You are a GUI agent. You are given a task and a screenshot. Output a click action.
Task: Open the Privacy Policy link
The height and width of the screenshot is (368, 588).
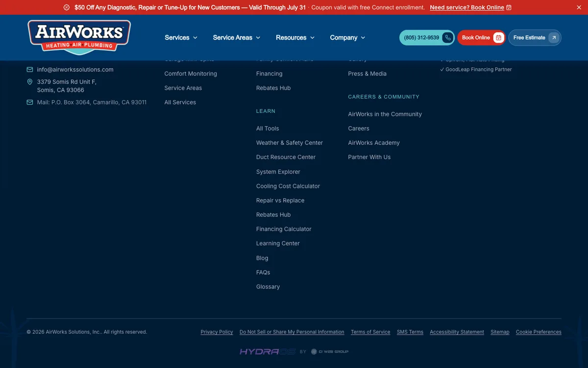click(x=217, y=332)
